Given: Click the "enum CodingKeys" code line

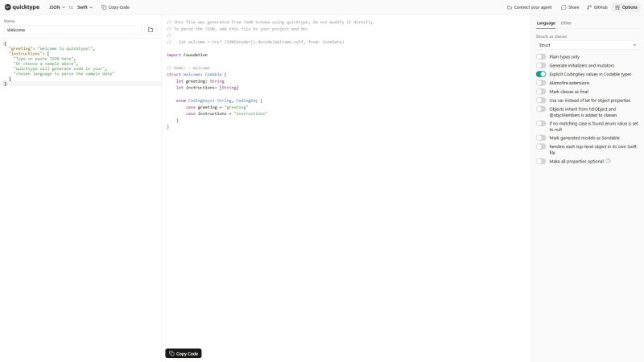Looking at the screenshot, I should (x=219, y=101).
